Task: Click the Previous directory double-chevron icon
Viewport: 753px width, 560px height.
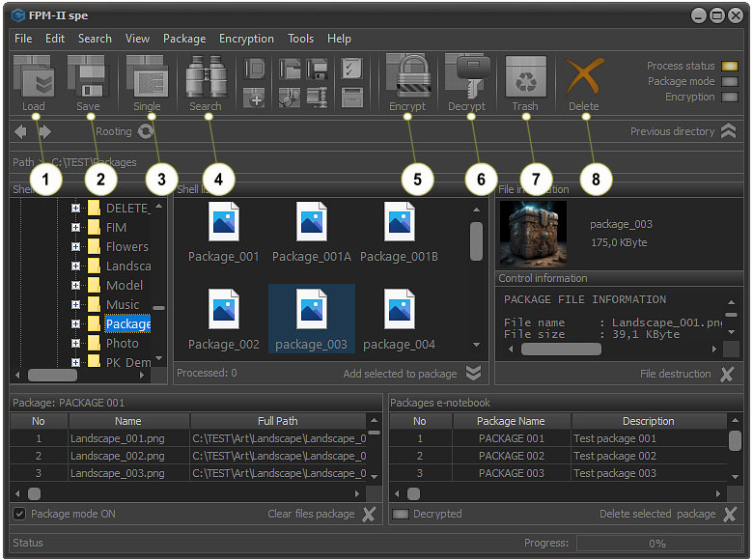Action: [728, 131]
